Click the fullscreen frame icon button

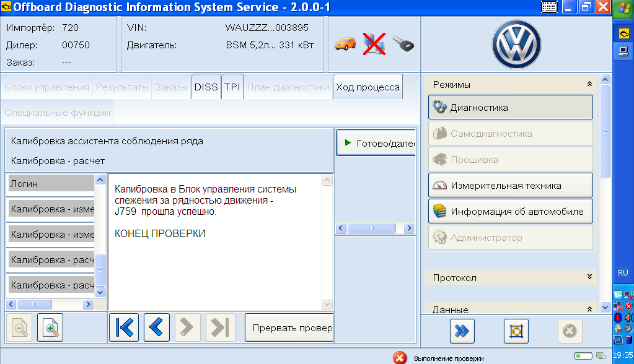point(516,331)
